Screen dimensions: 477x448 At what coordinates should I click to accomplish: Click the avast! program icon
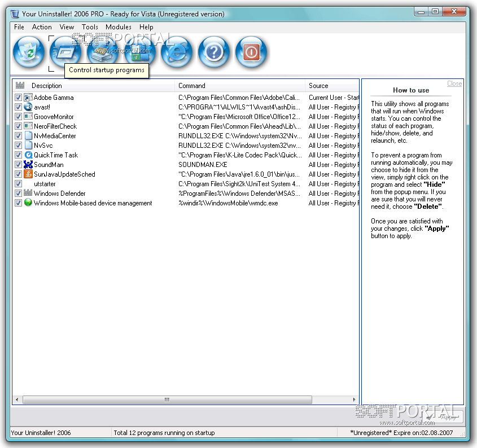[x=28, y=107]
